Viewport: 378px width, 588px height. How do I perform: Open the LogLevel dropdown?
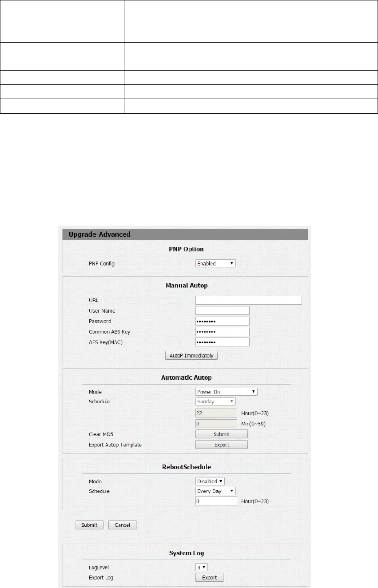[x=202, y=567]
